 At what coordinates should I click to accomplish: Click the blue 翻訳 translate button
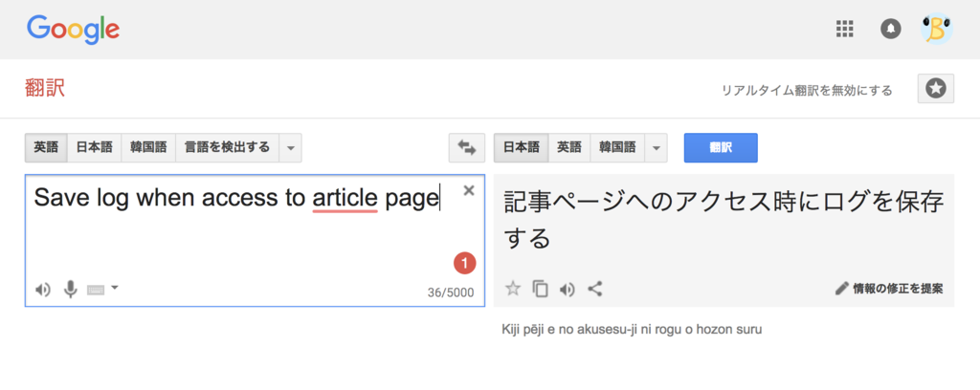(x=721, y=148)
